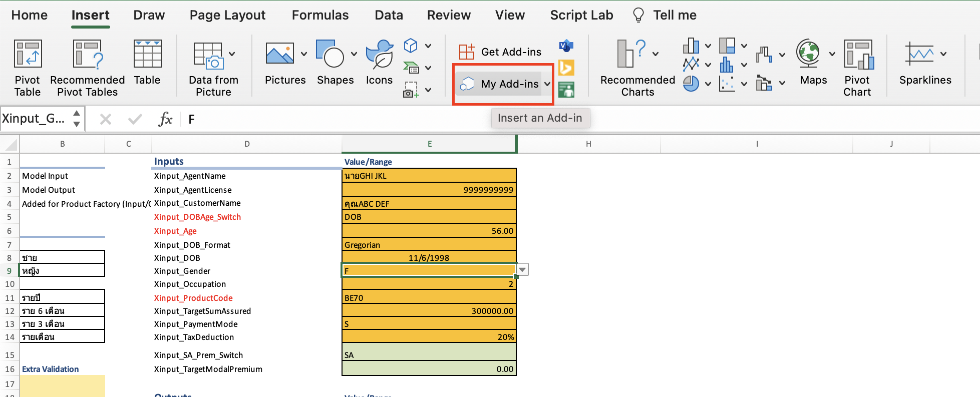Click the Get Add-ins button
Screen dimensions: 980x397
coord(500,52)
